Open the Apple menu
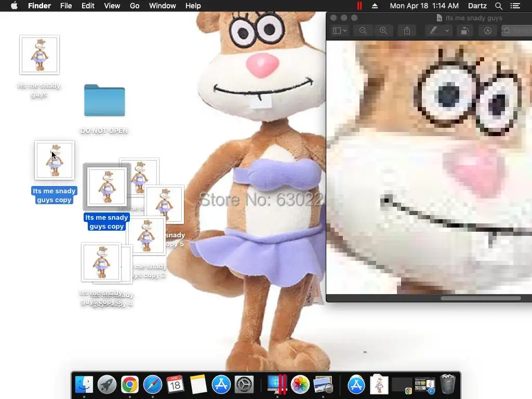532x399 pixels. pyautogui.click(x=14, y=6)
